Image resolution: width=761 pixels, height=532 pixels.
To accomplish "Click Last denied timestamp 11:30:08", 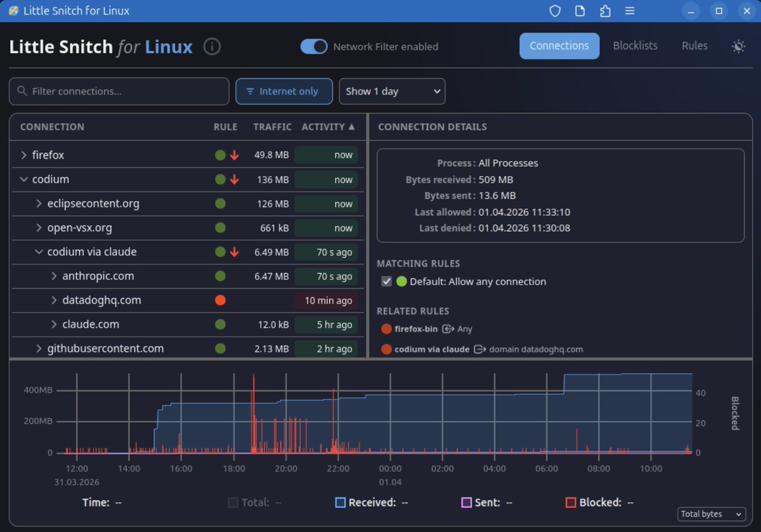I will (x=524, y=228).
